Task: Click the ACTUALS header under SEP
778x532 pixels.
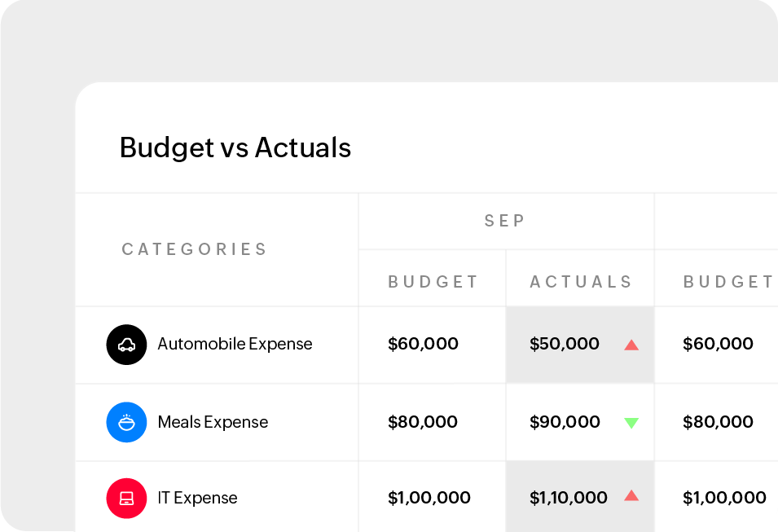Action: (x=581, y=282)
